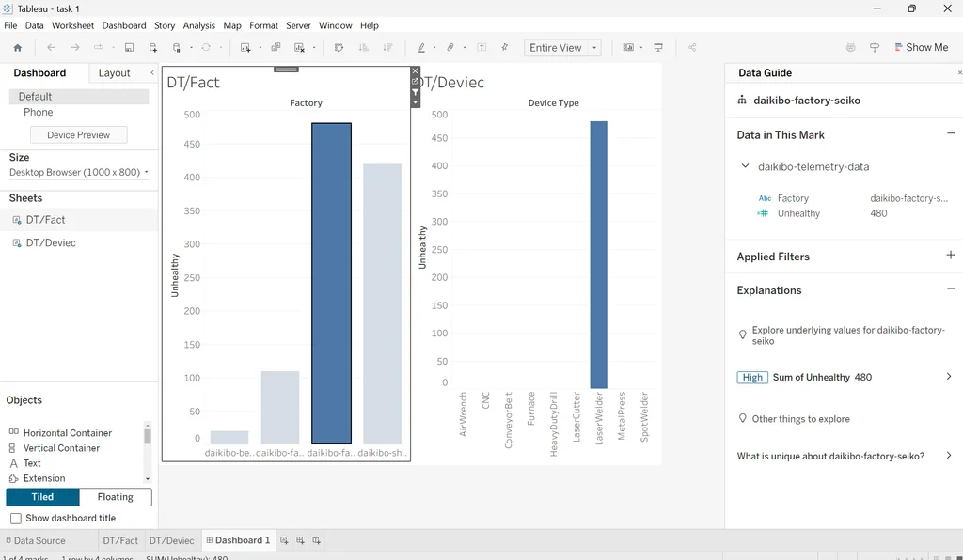Remove DT/Fact from dashboard with X
963x560 pixels.
[x=415, y=71]
